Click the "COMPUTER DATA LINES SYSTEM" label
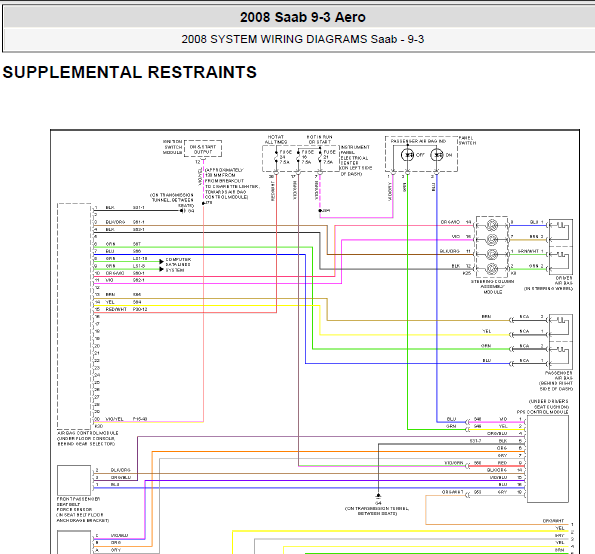 tap(178, 265)
